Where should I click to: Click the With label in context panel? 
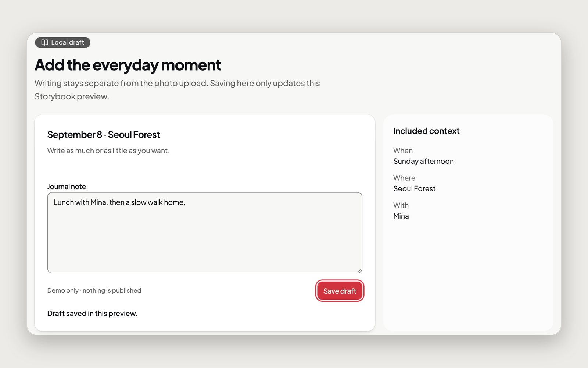point(401,205)
